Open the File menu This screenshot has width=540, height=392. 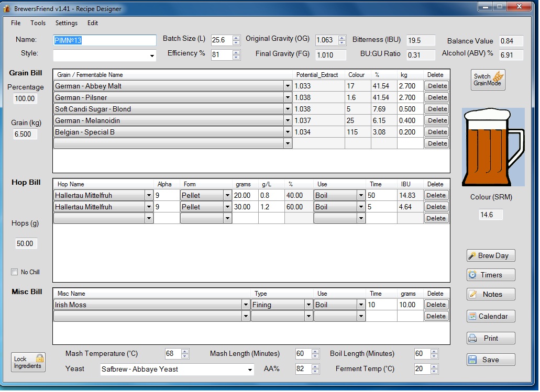[x=16, y=23]
